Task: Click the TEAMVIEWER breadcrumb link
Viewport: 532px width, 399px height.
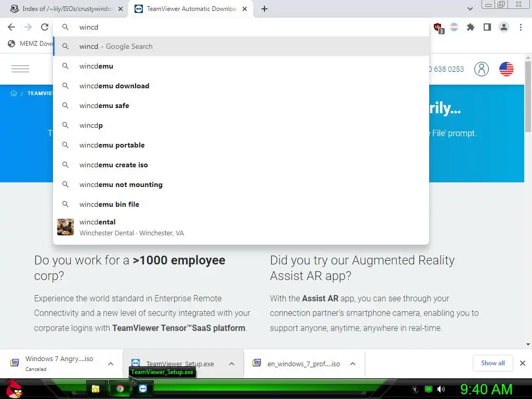Action: [x=40, y=94]
